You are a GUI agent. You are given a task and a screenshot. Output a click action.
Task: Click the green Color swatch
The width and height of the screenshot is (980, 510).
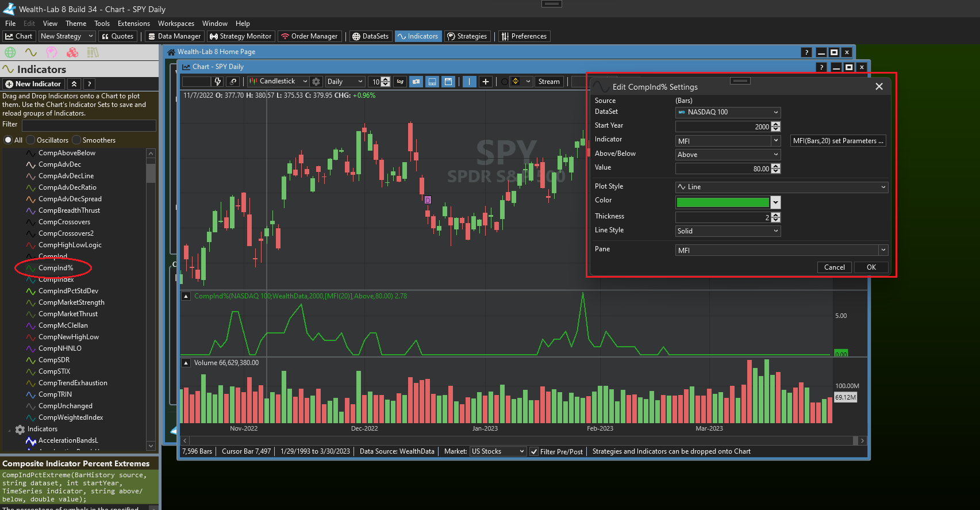pyautogui.click(x=722, y=202)
